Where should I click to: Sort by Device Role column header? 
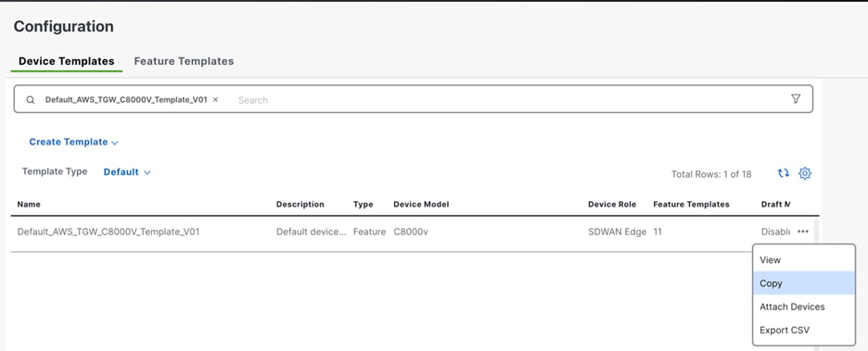[x=612, y=205]
